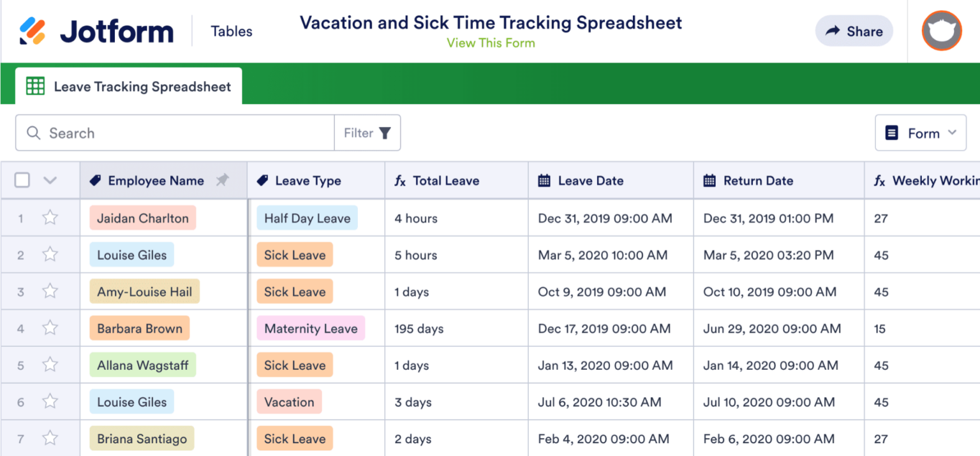Switch to the Leave Tracking Spreadsheet tab
Screen dimensions: 980x456
128,86
